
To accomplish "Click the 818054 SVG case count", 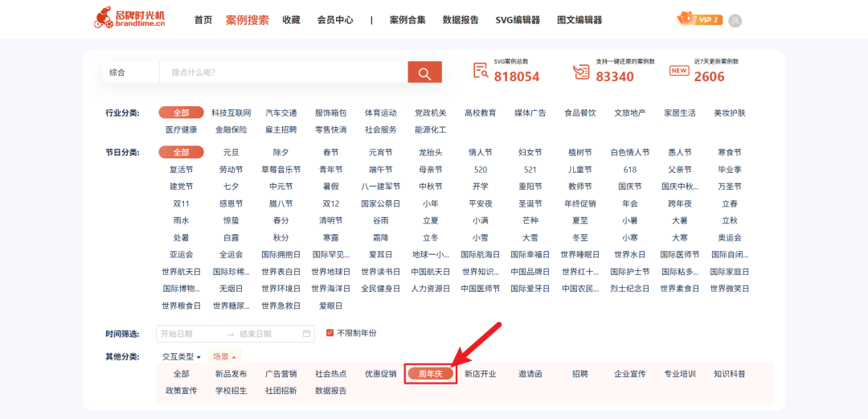I will pos(517,76).
